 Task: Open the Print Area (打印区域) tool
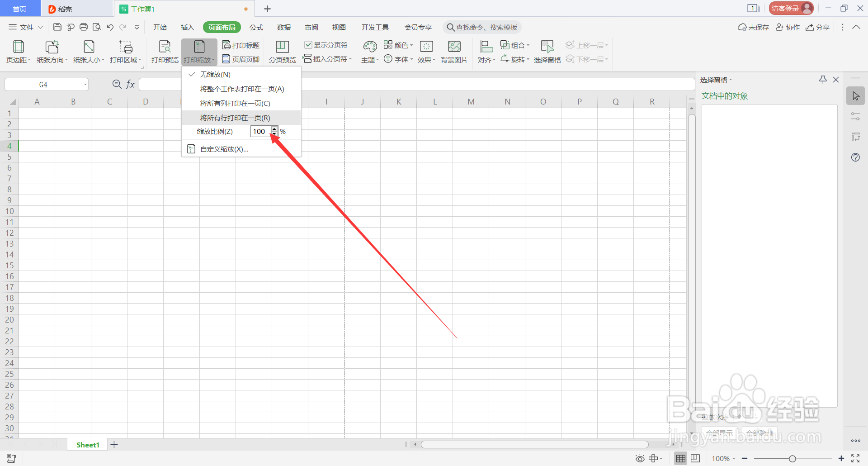coord(125,52)
